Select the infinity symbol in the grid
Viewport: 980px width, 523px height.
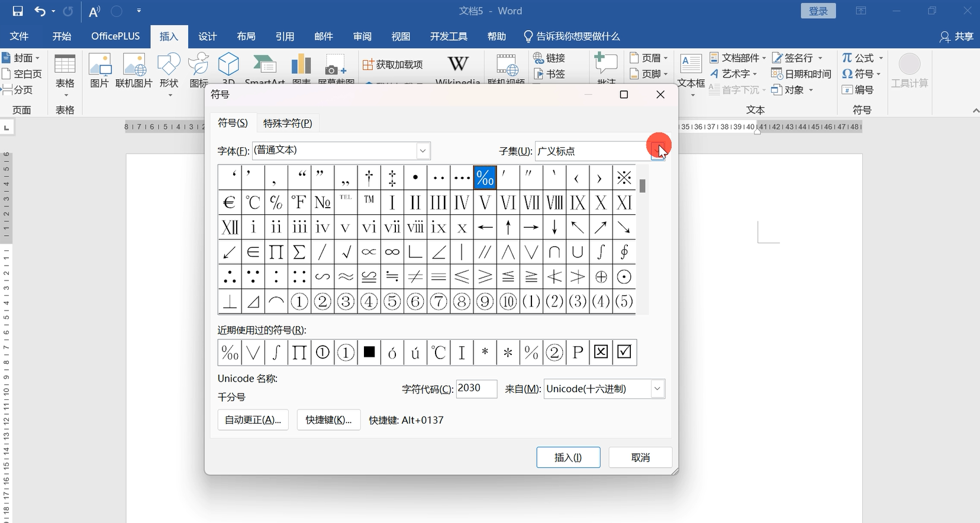pyautogui.click(x=392, y=252)
